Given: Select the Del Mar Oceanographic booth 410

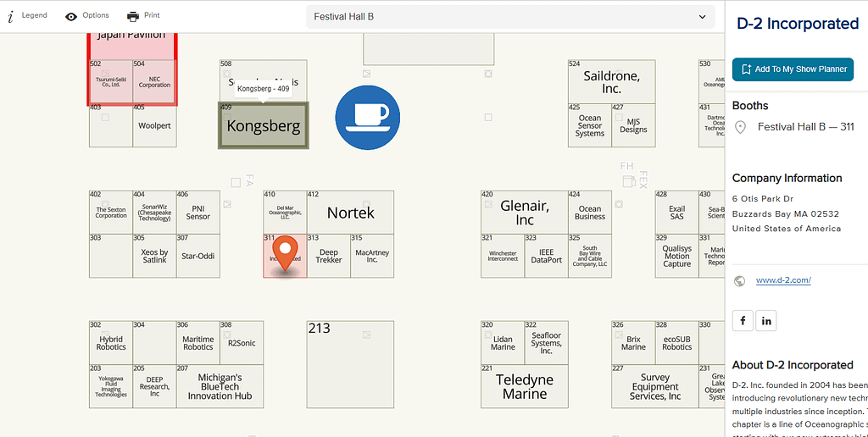Looking at the screenshot, I should 285,213.
